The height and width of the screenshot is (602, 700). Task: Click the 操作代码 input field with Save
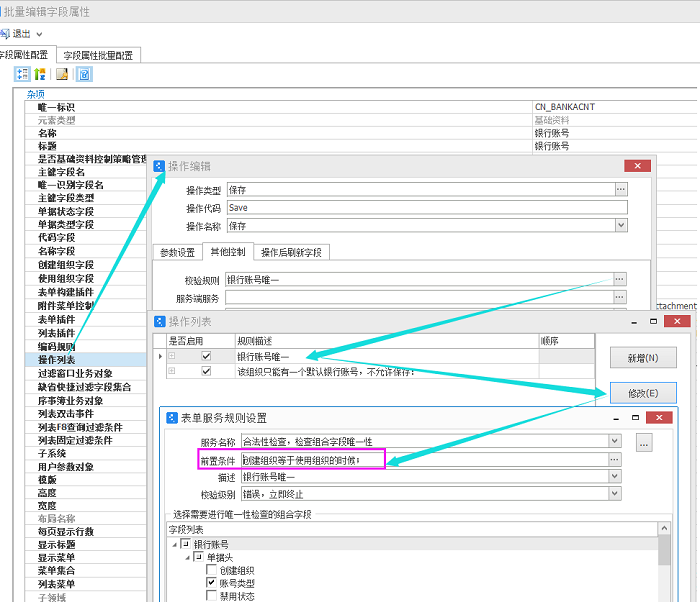(x=426, y=208)
